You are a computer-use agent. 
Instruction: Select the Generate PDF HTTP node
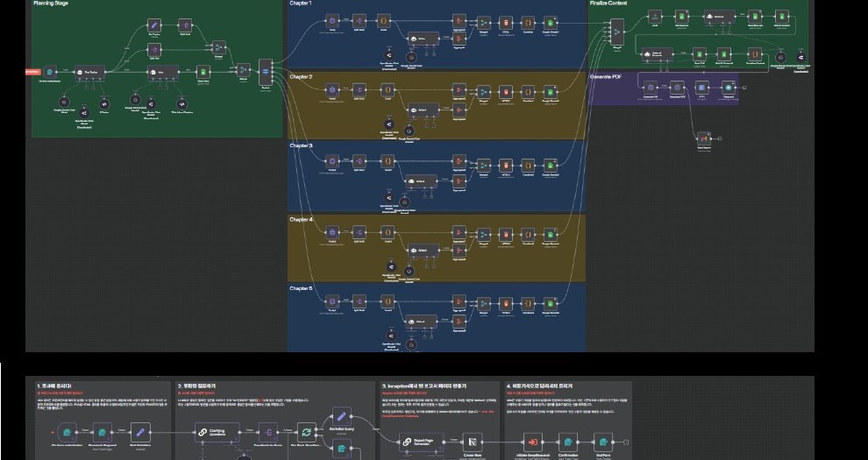point(651,88)
